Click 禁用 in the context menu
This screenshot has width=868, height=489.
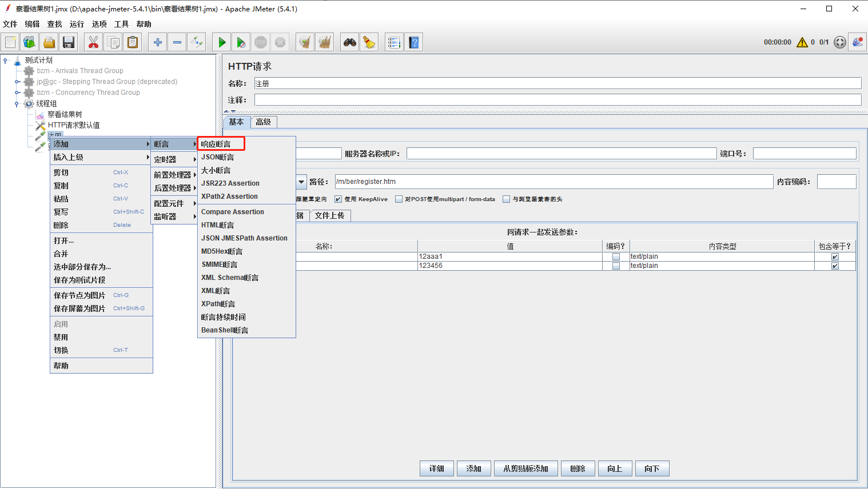pyautogui.click(x=101, y=338)
